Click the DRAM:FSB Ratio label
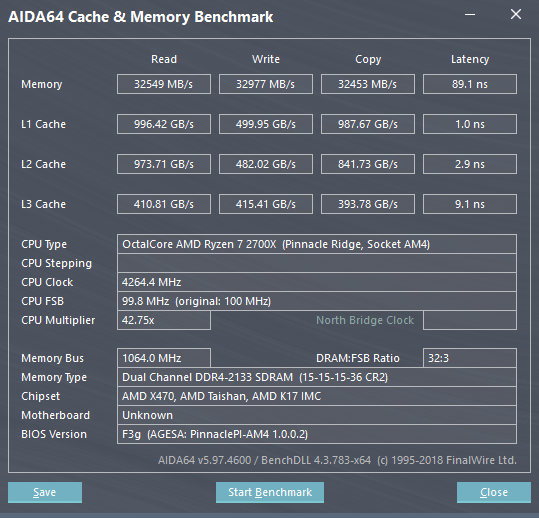Image resolution: width=539 pixels, height=518 pixels. 358,358
